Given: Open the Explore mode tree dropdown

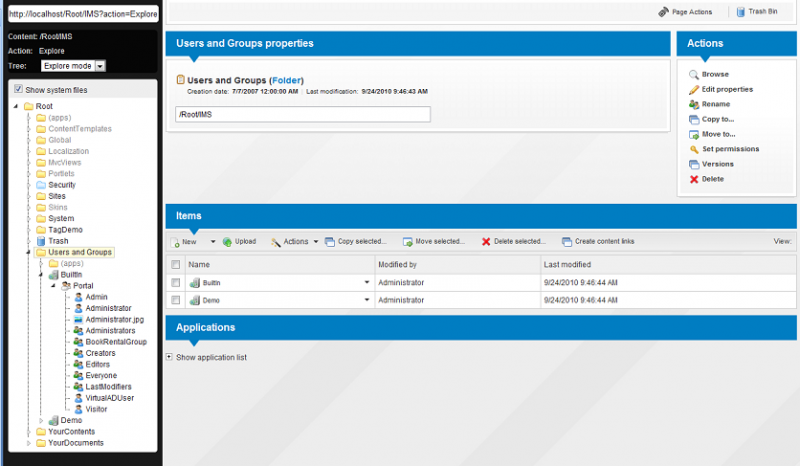Looking at the screenshot, I should tap(101, 66).
